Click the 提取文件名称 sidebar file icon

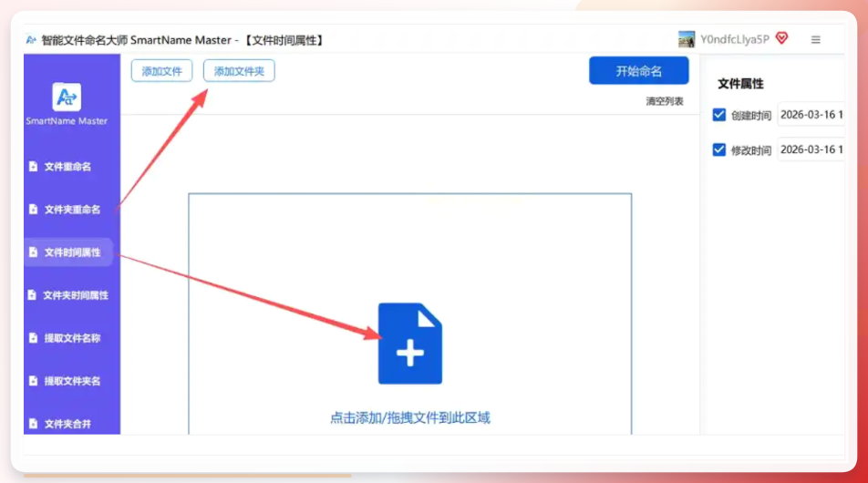[33, 337]
